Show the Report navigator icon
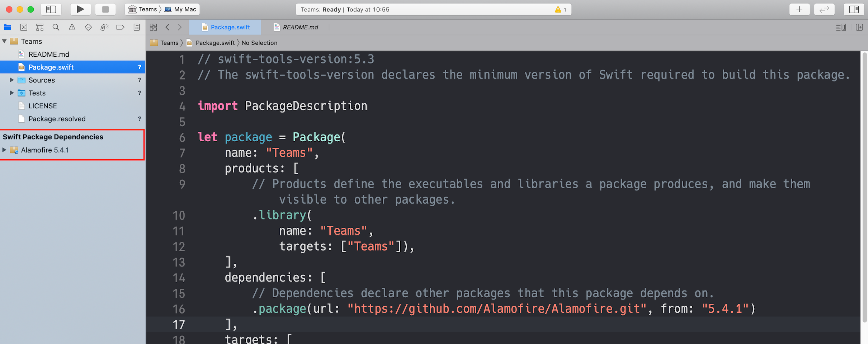Viewport: 868px width, 344px height. 137,27
